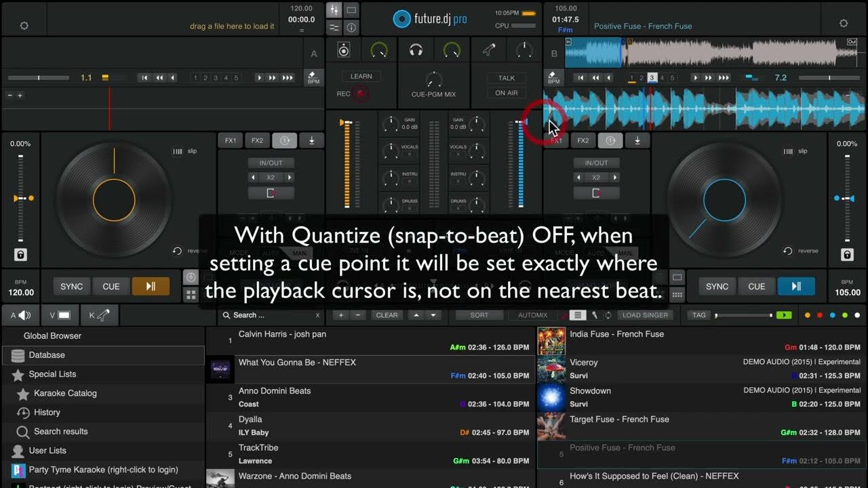Move item down with down arrow button
The height and width of the screenshot is (488, 868).
(433, 315)
